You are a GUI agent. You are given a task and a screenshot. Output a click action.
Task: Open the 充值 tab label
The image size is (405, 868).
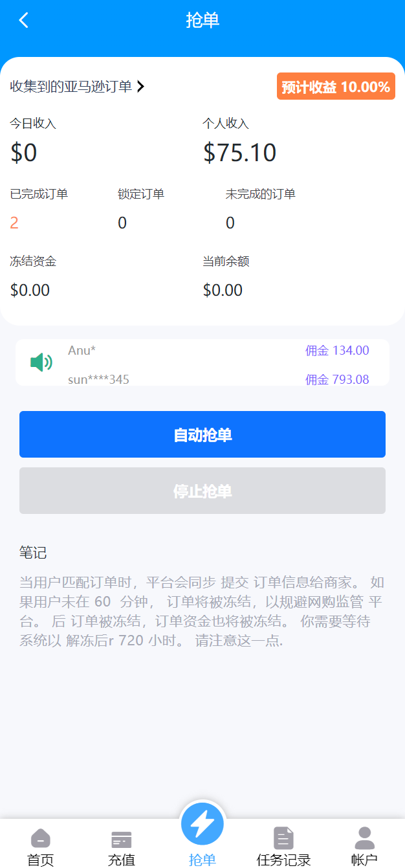pos(122,860)
